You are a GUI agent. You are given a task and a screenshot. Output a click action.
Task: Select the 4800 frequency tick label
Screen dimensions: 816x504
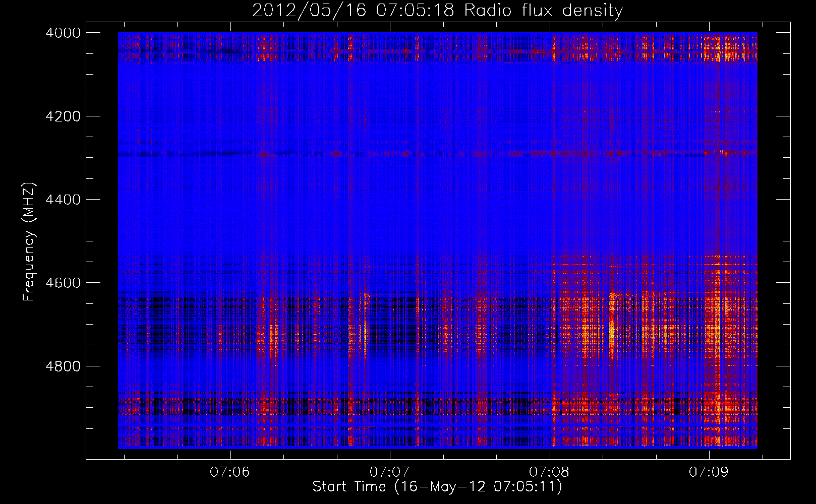pos(63,366)
